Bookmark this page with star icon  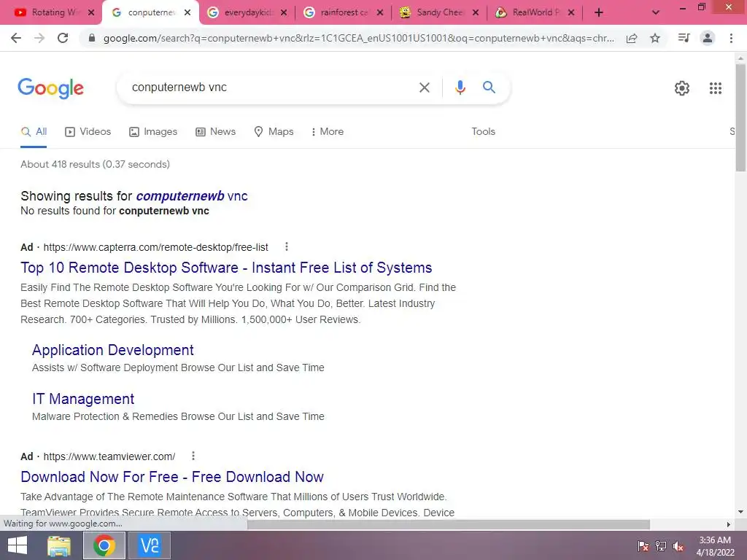[655, 38]
